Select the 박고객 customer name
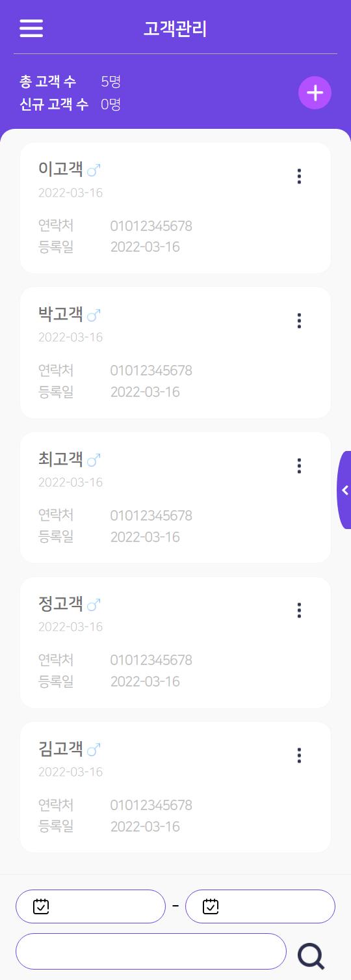Image resolution: width=351 pixels, height=980 pixels. tap(61, 314)
